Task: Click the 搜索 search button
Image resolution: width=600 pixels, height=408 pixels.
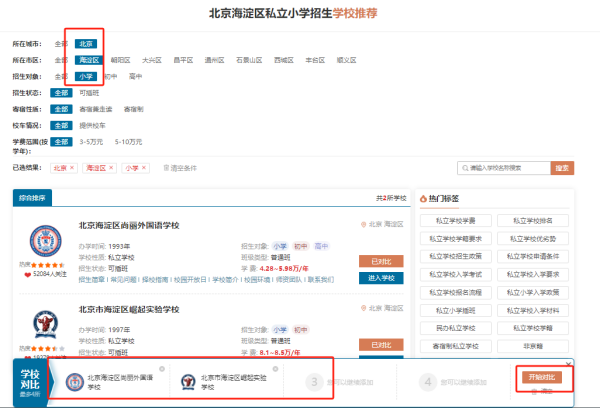Action: 562,169
